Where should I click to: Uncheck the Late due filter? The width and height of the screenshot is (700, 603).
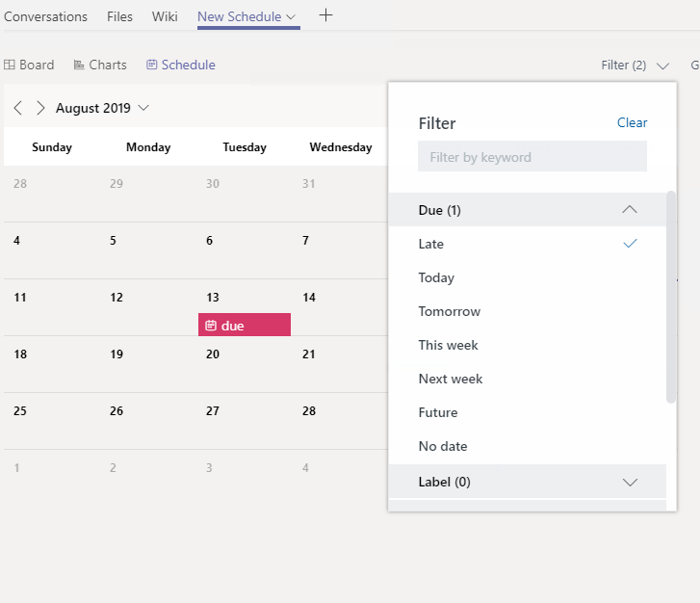point(528,244)
